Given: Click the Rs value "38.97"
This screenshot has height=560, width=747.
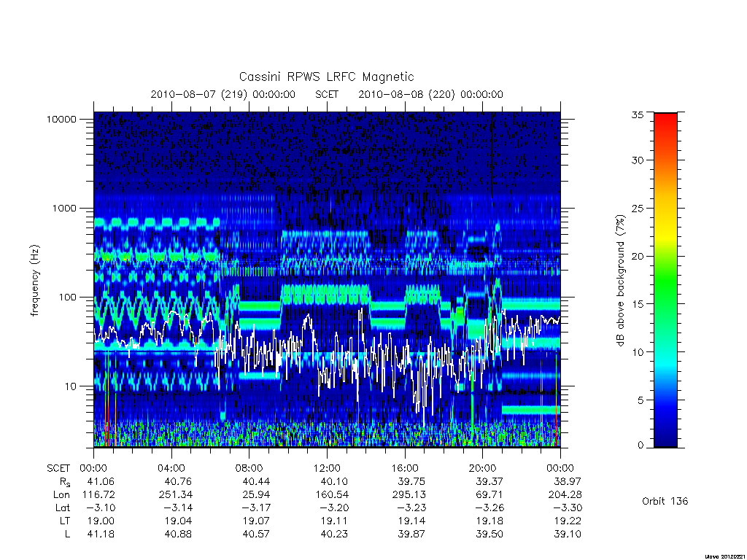Looking at the screenshot, I should click(x=568, y=481).
